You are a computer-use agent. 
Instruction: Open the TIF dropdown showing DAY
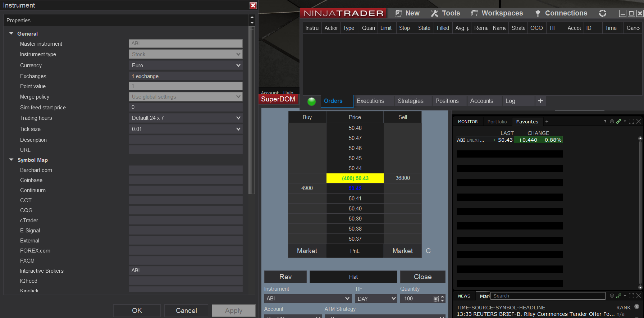(376, 299)
